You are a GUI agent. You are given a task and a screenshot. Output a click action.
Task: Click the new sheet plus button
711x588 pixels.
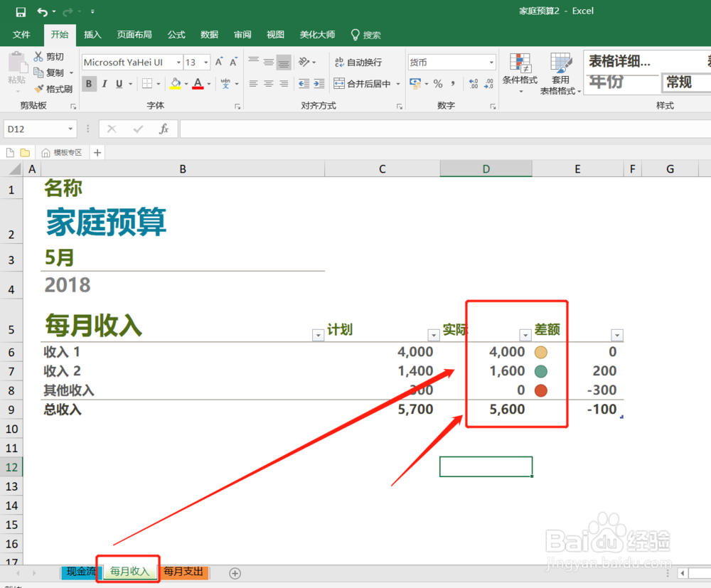click(x=234, y=572)
